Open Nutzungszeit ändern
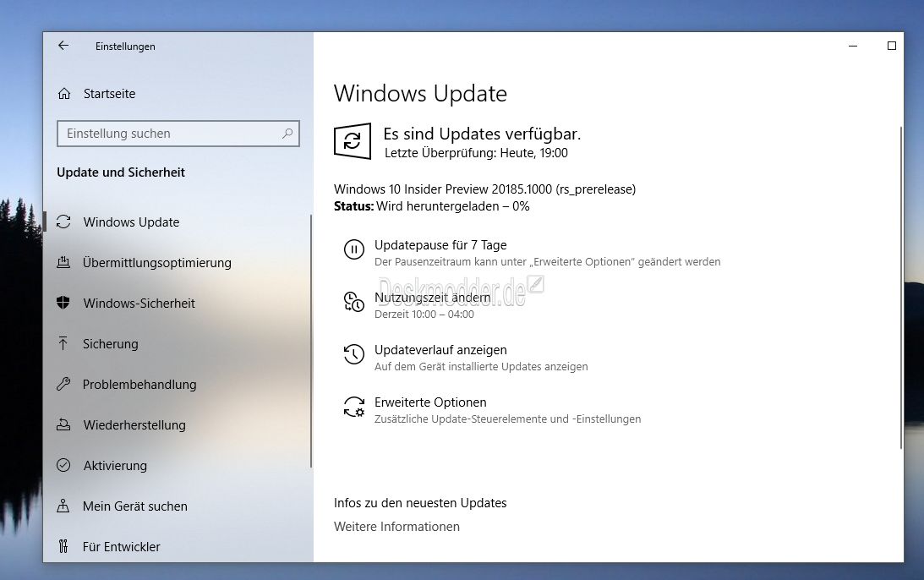Image resolution: width=924 pixels, height=580 pixels. (x=433, y=297)
